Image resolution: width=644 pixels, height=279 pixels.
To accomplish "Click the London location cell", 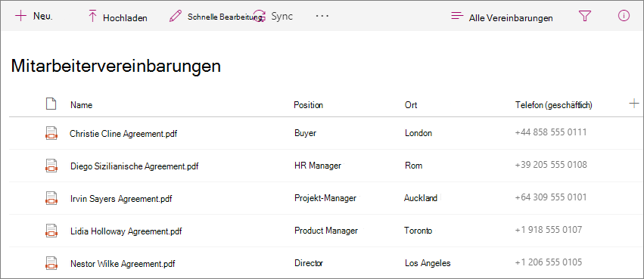I will point(418,133).
